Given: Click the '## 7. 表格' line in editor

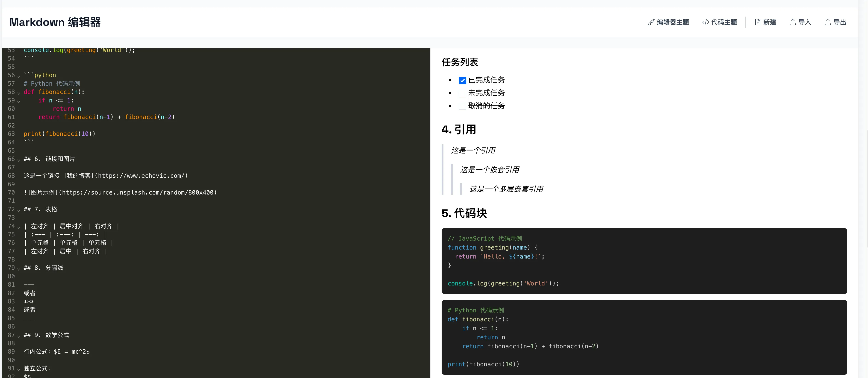Looking at the screenshot, I should [x=40, y=209].
